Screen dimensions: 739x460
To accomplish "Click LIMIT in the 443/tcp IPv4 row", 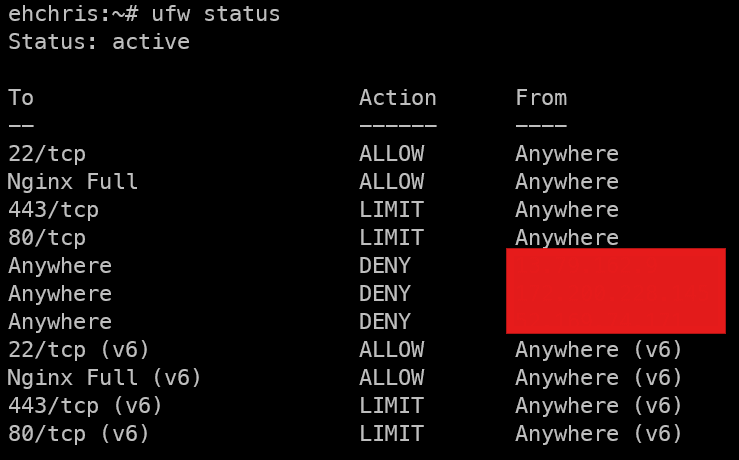I will pos(391,210).
